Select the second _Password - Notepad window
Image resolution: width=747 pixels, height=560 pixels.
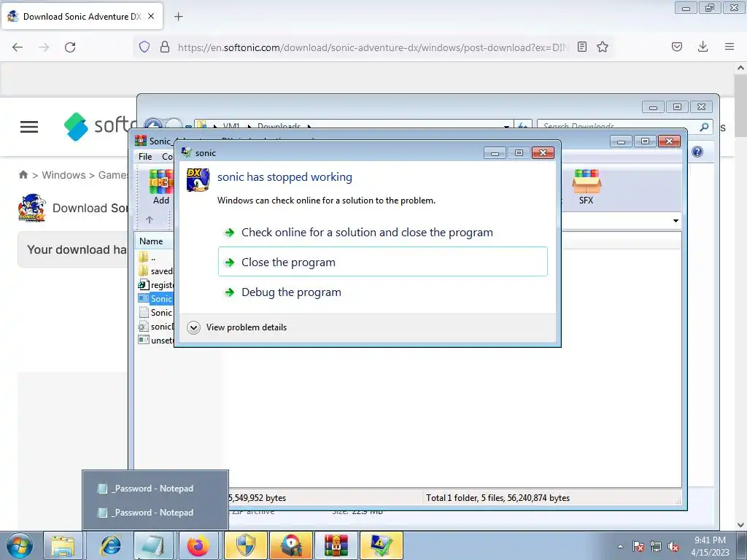point(153,513)
